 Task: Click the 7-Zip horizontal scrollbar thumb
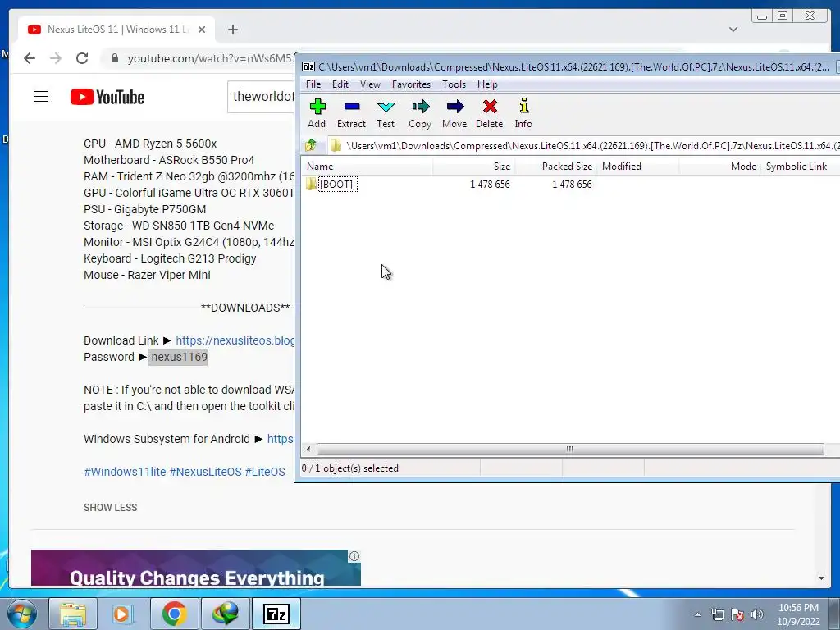570,449
